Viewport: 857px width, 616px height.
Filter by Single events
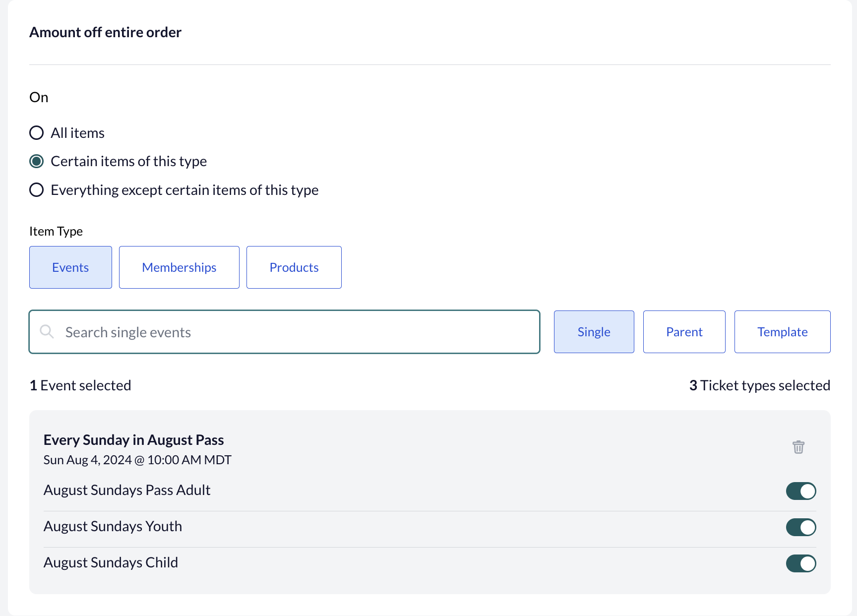tap(594, 332)
